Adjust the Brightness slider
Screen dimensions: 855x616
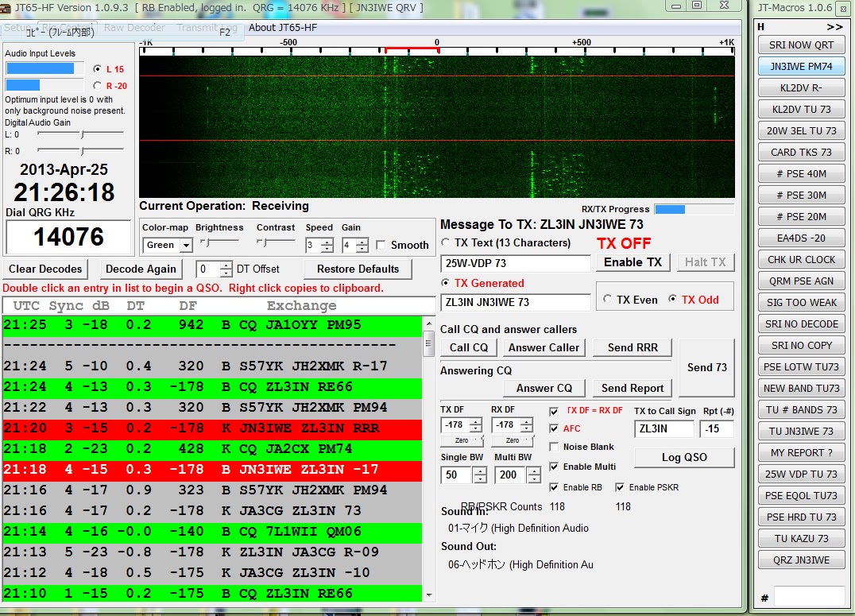coord(219,242)
